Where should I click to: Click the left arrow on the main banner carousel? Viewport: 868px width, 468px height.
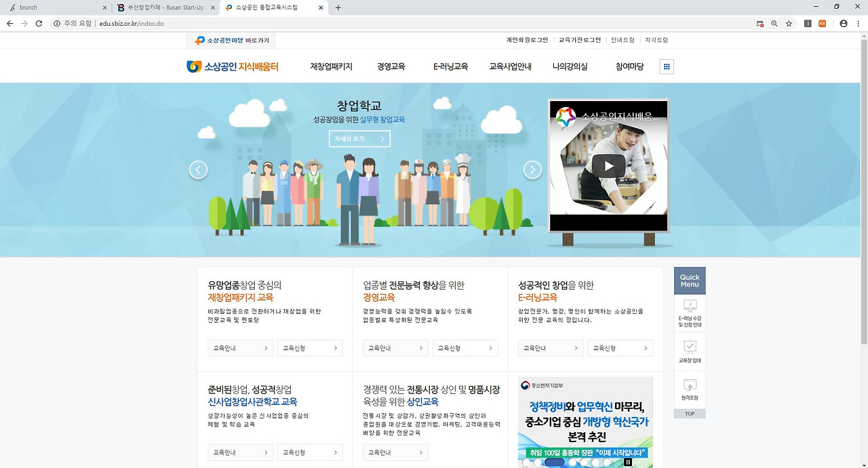[198, 170]
